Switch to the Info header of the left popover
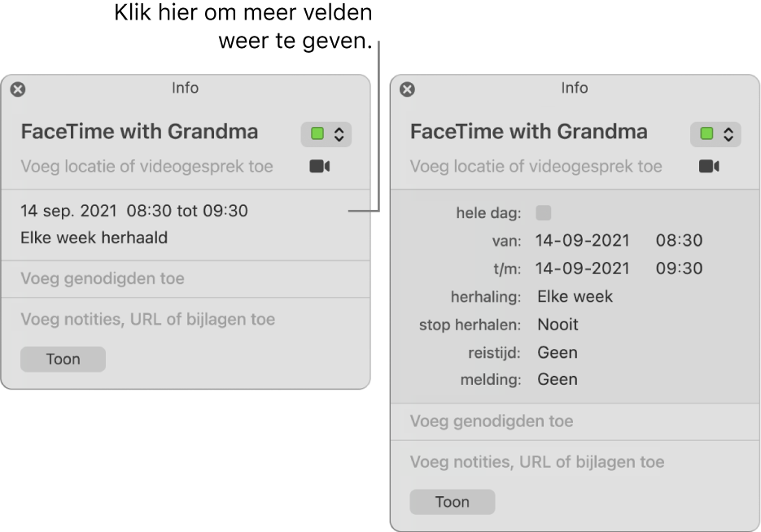The width and height of the screenshot is (761, 532). point(186,88)
